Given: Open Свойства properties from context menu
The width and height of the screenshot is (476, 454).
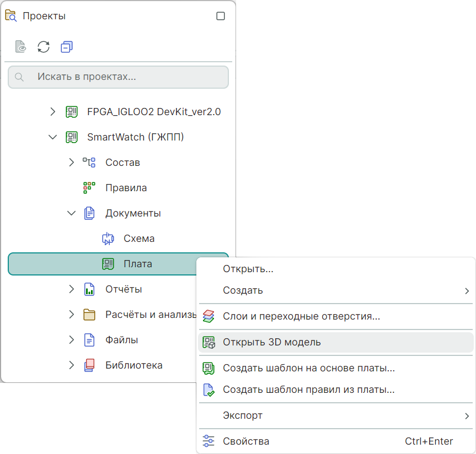Looking at the screenshot, I should (246, 441).
